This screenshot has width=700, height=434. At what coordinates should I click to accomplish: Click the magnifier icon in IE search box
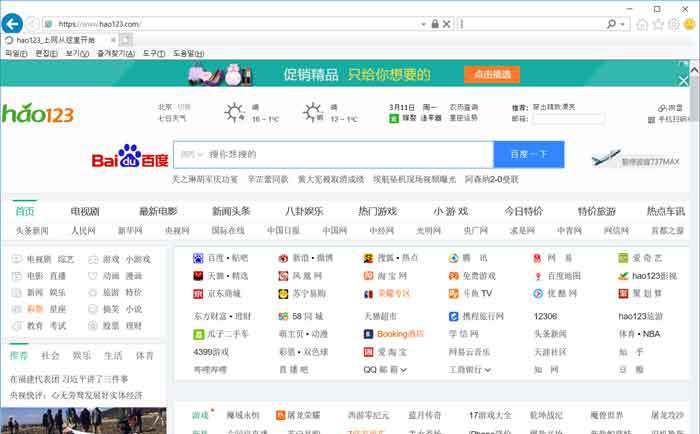pyautogui.click(x=612, y=24)
